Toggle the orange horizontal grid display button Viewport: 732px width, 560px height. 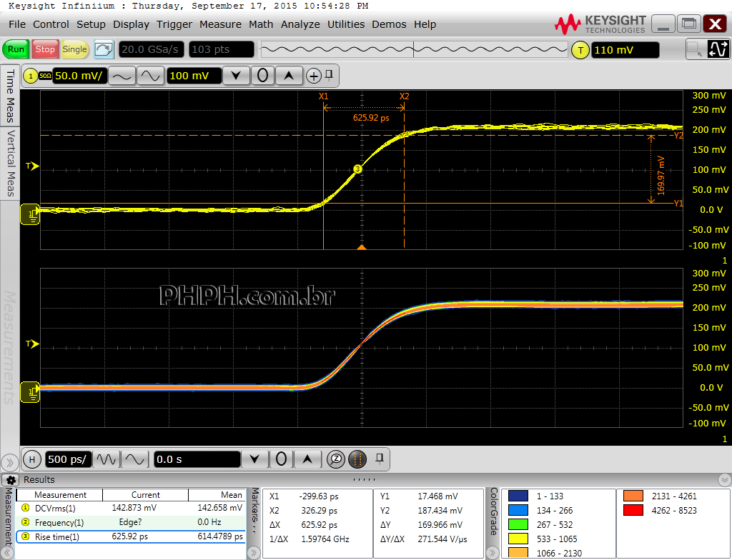tap(358, 459)
